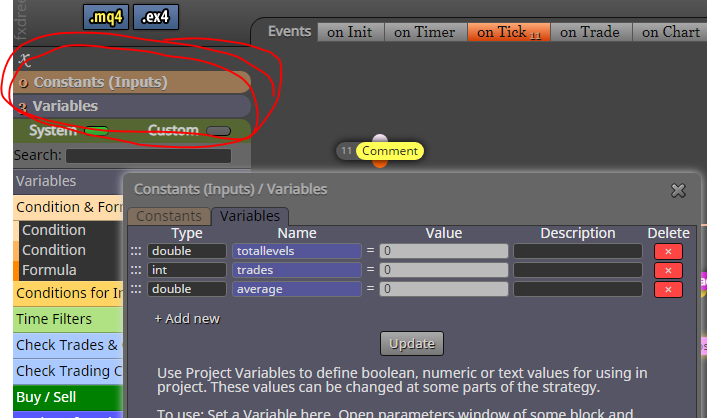707x418 pixels.
Task: Open Constants (Inputs) in sidebar
Action: tap(132, 82)
